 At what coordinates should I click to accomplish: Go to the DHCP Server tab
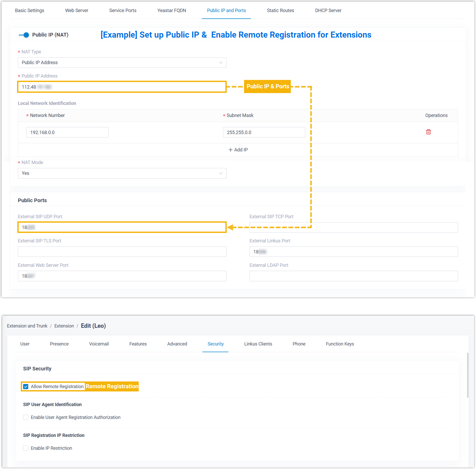(x=328, y=11)
